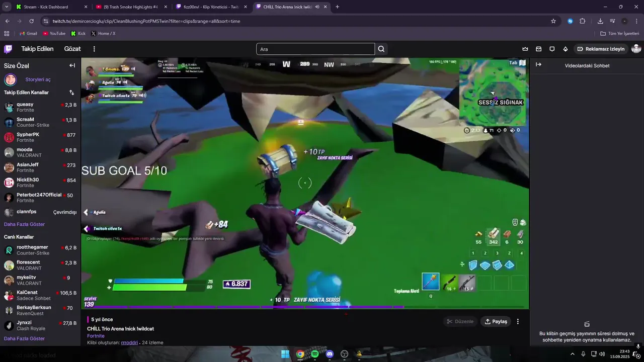Open user avatar menu in Twitch header
Screen dimensions: 644x362
point(636,49)
